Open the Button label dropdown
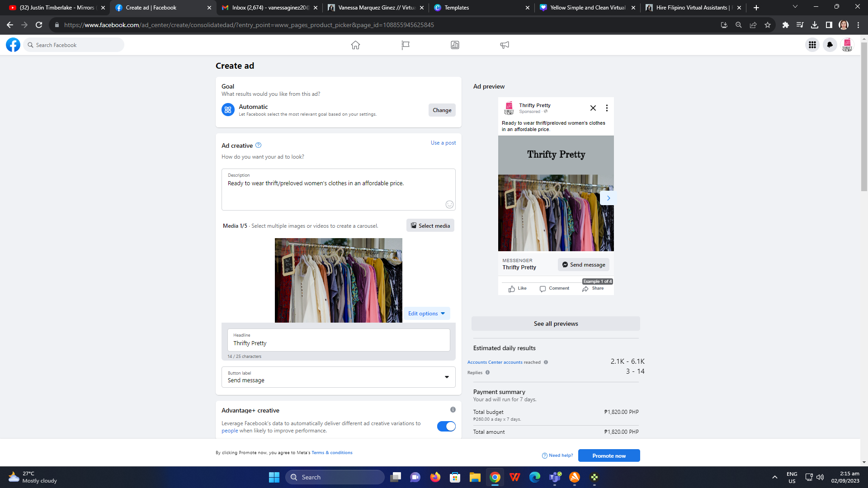 (338, 377)
